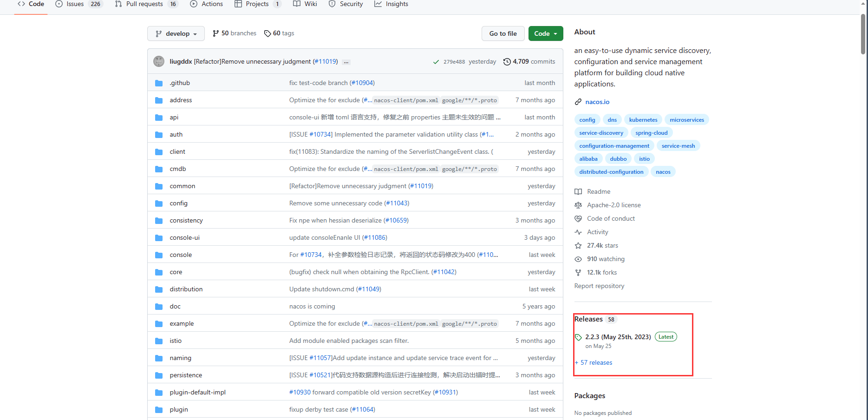Viewport: 868px width, 420px height.
Task: Click the 12.1k forks link
Action: [x=602, y=272]
